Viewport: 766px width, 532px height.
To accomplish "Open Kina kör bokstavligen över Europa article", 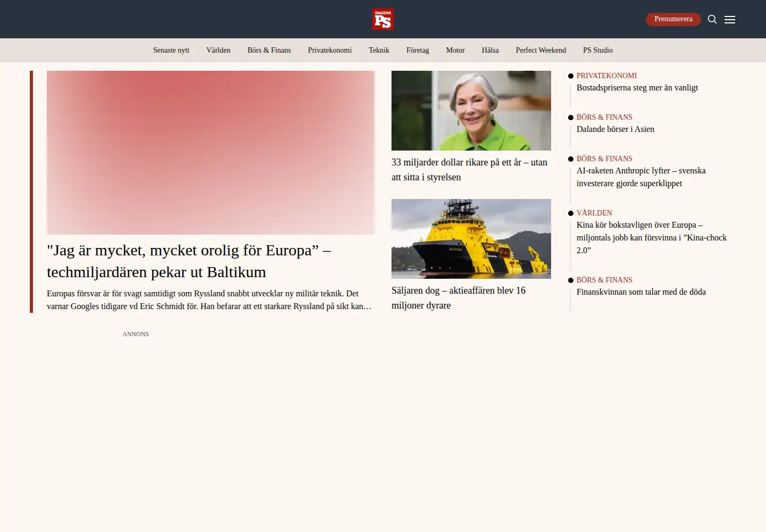I will 652,238.
